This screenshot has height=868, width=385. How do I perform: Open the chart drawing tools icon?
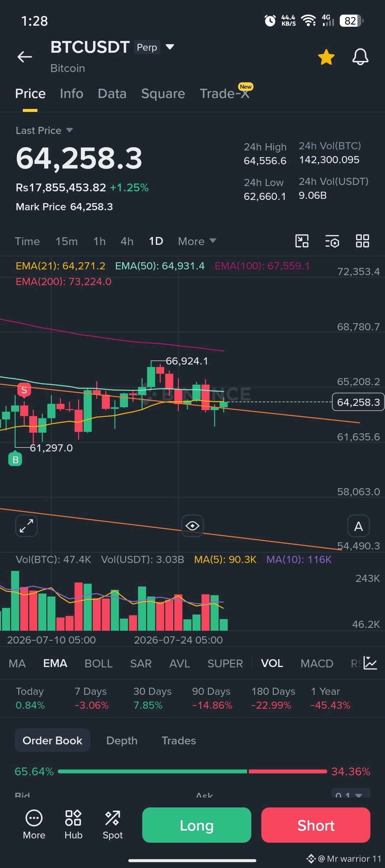pos(302,241)
